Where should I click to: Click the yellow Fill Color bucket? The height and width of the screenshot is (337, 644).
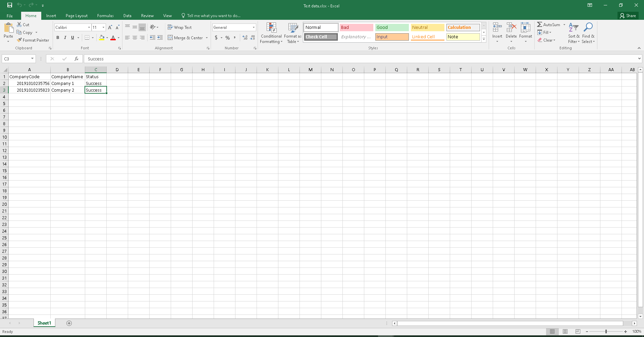pyautogui.click(x=102, y=38)
